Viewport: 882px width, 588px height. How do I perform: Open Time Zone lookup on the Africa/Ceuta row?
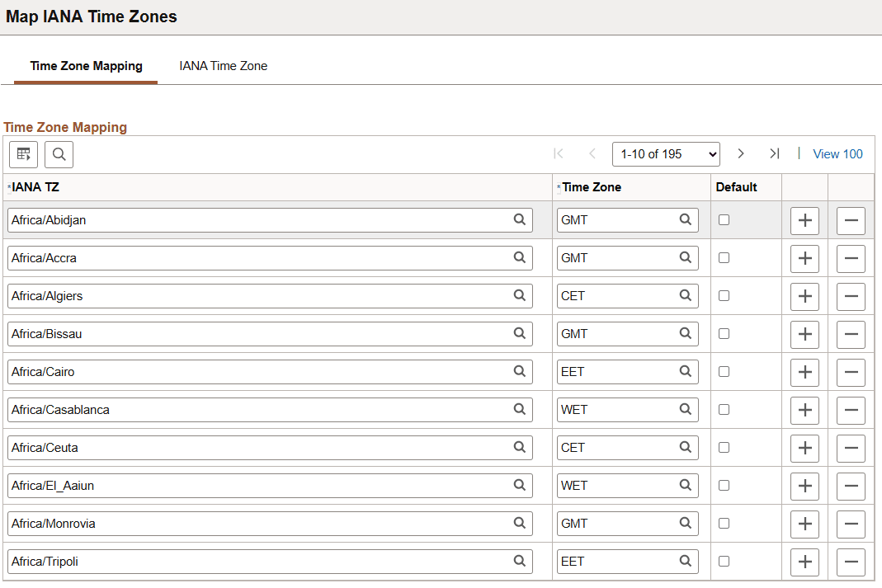tap(685, 447)
